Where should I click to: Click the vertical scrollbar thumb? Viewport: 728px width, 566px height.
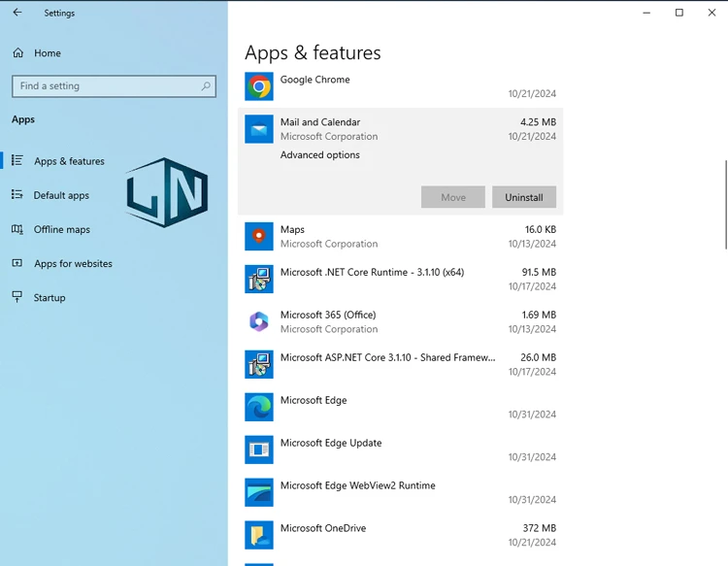click(726, 204)
